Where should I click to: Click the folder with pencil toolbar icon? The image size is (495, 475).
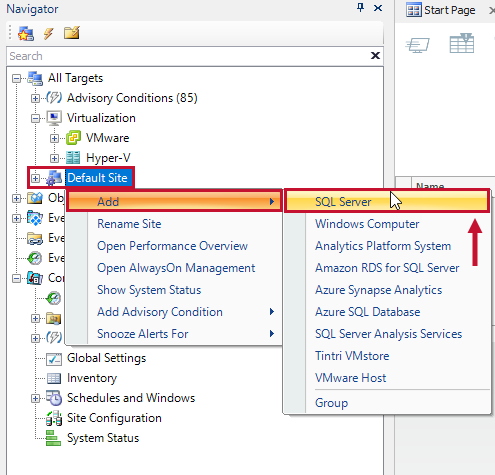point(72,33)
